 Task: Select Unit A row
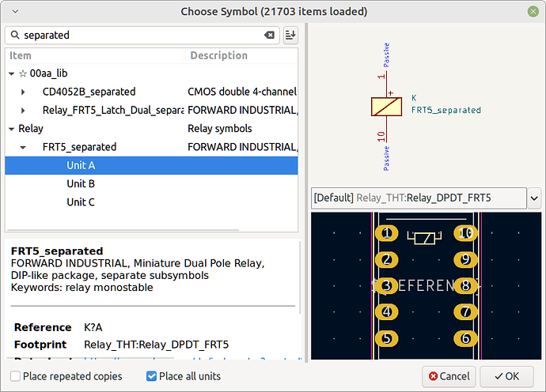pos(151,165)
